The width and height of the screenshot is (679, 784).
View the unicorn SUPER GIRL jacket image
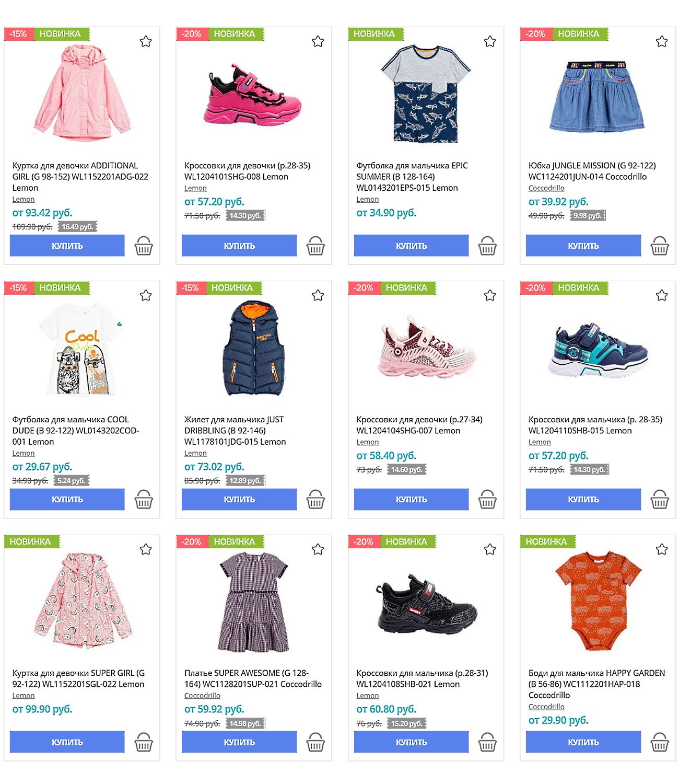[82, 601]
